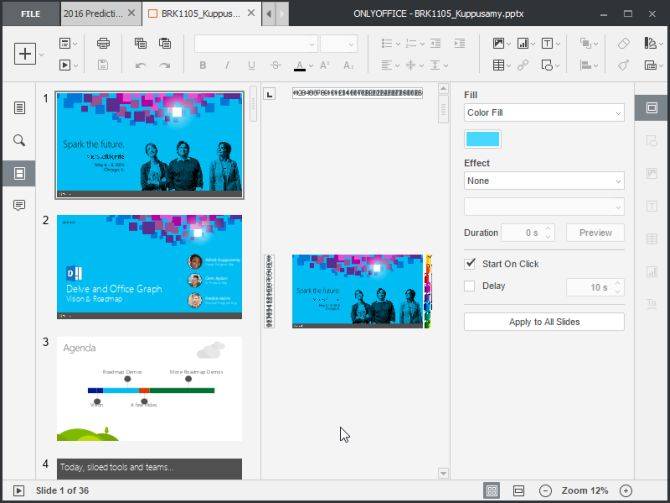Enable the Delay checkbox
The height and width of the screenshot is (503, 670).
470,286
